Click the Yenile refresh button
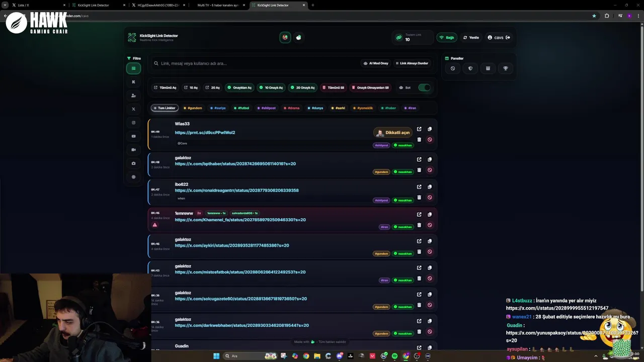 [x=471, y=38]
